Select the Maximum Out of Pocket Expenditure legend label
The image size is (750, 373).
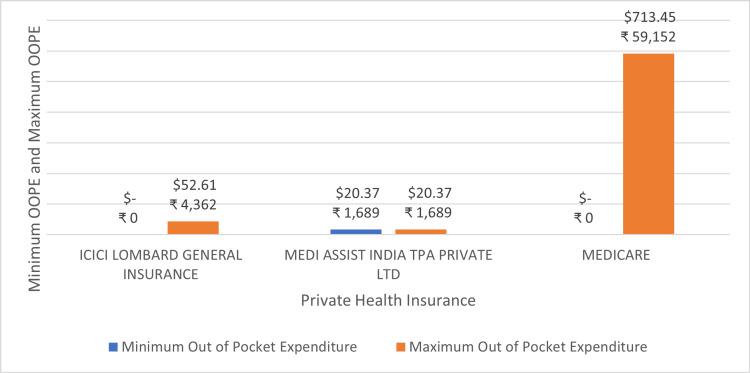pyautogui.click(x=529, y=347)
